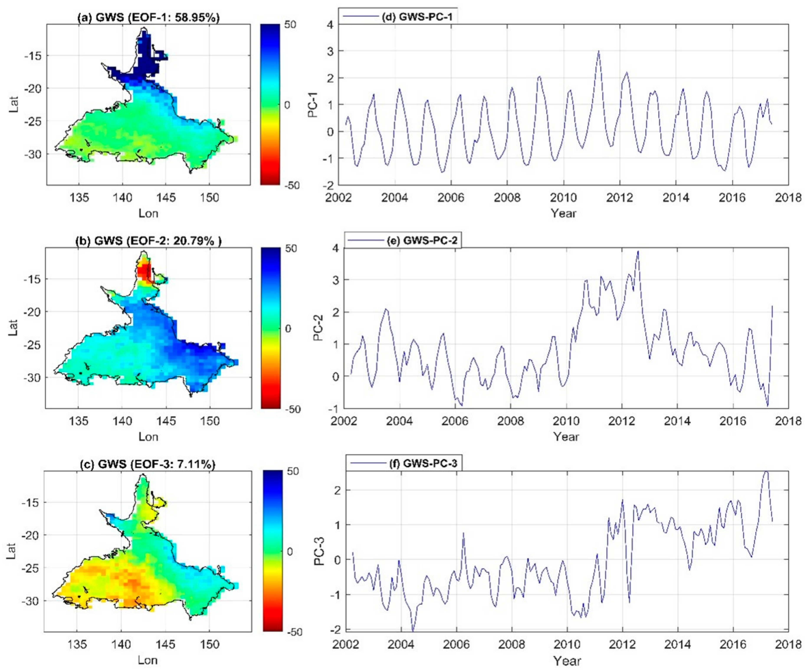This screenshot has width=809, height=672.
Task: Click the EOF-3 colorbar beside map (c)
Action: coord(272,551)
